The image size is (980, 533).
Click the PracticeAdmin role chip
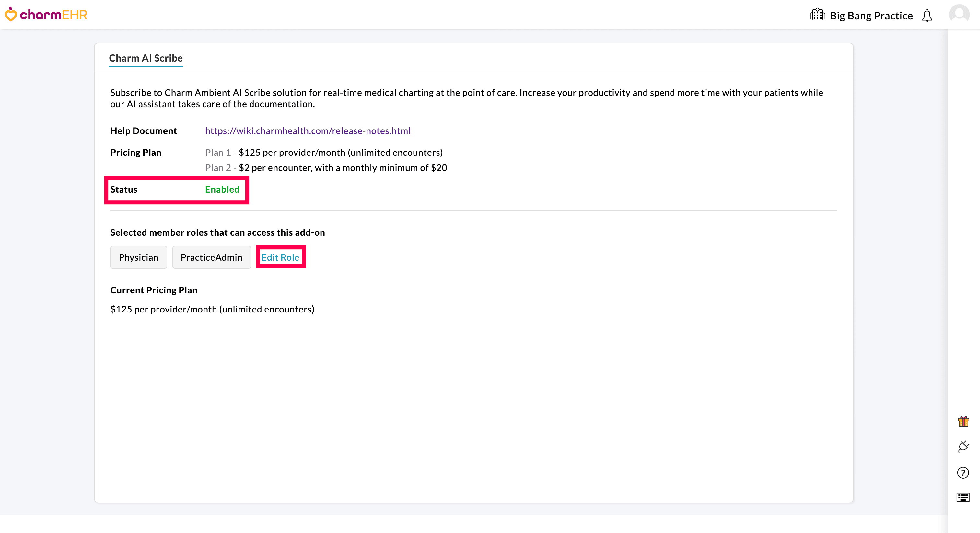click(211, 257)
